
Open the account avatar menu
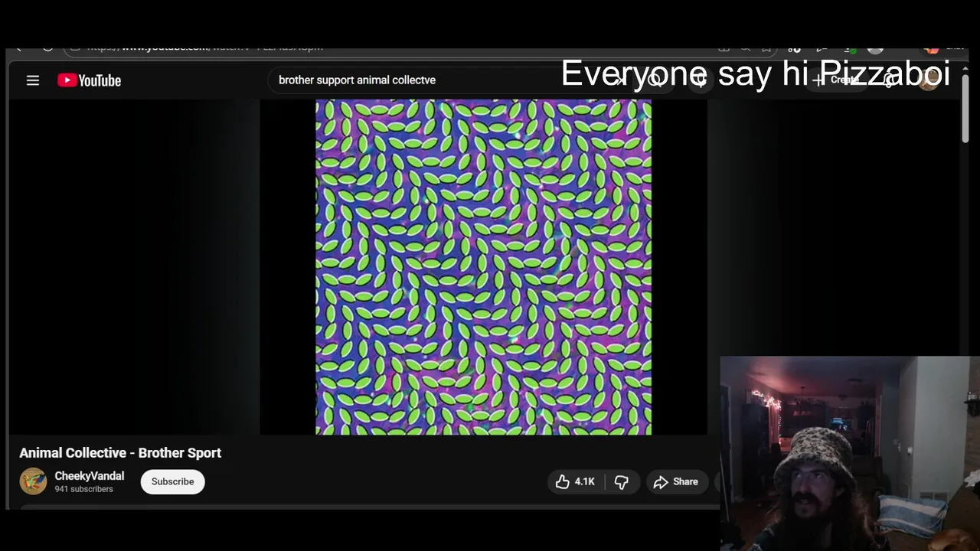[x=929, y=80]
